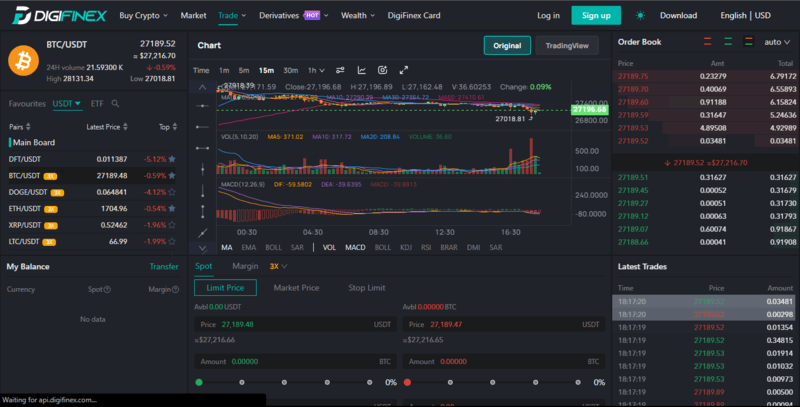Toggle favourite star for LTC/USDT
Viewport: 800px width, 407px height.
pyautogui.click(x=172, y=241)
